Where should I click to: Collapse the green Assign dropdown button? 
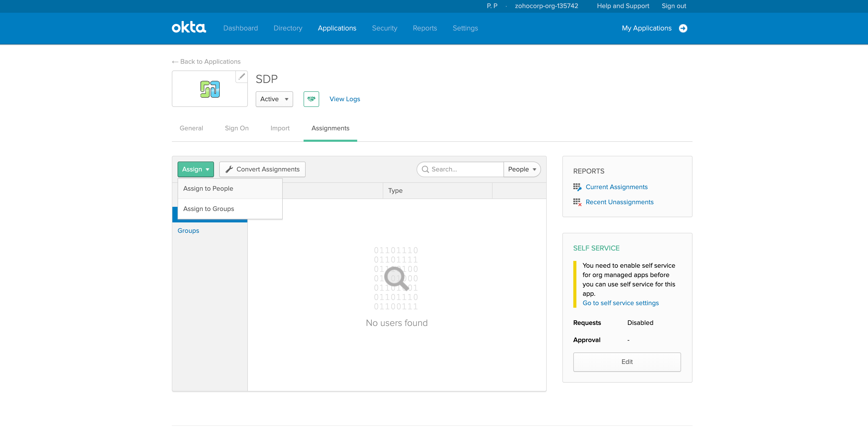pos(196,169)
